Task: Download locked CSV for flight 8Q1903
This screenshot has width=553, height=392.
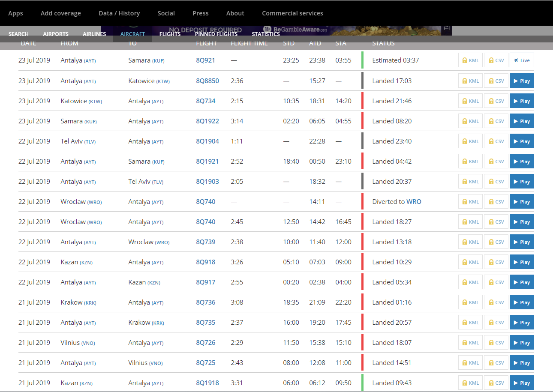Action: pos(496,182)
